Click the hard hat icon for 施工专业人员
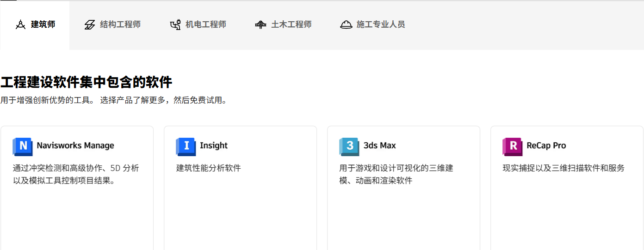The width and height of the screenshot is (644, 250). pos(346,25)
